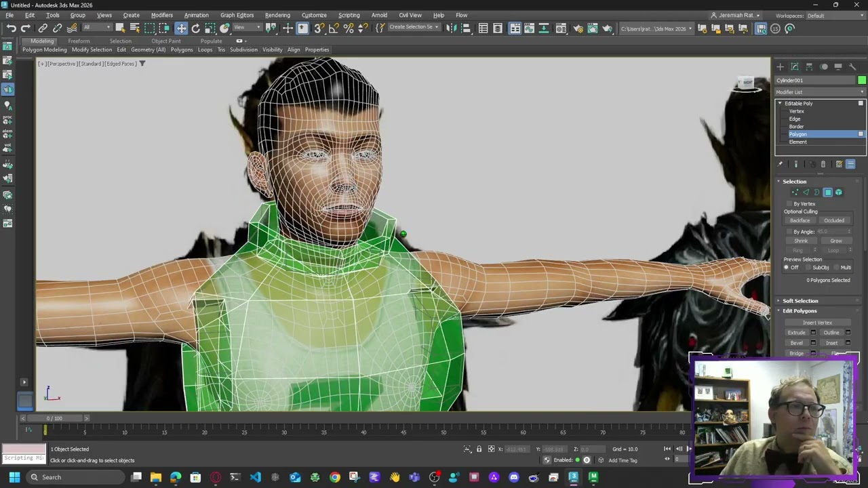Click the Mirror tool icon
The height and width of the screenshot is (488, 868).
(451, 28)
